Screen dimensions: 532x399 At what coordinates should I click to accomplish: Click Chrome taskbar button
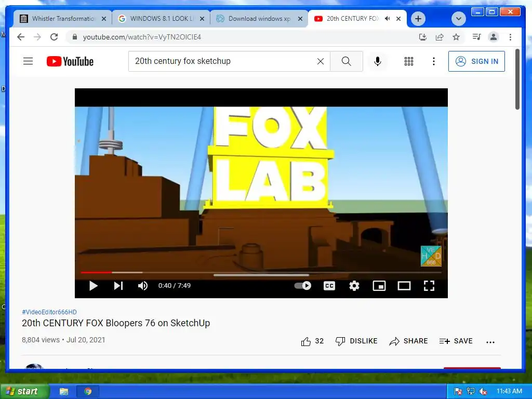pos(87,392)
